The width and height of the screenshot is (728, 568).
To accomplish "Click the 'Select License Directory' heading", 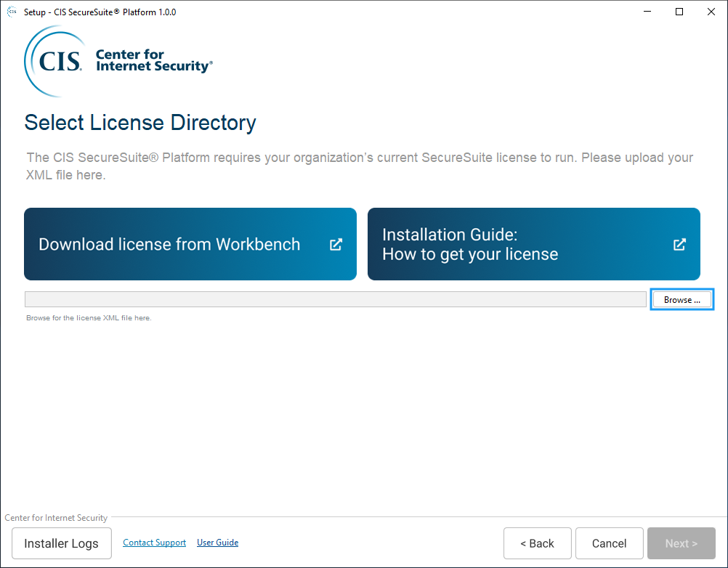I will (x=140, y=123).
